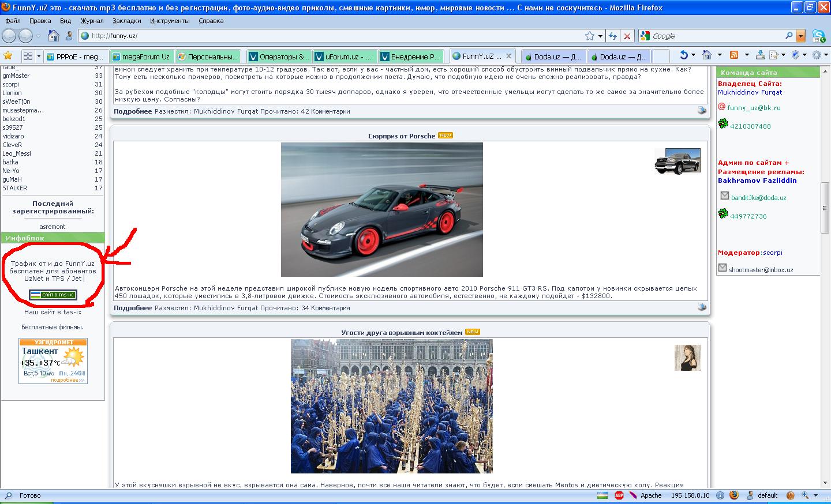Expand dropdown next to tab grid icon
This screenshot has height=504, width=831.
tap(39, 56)
